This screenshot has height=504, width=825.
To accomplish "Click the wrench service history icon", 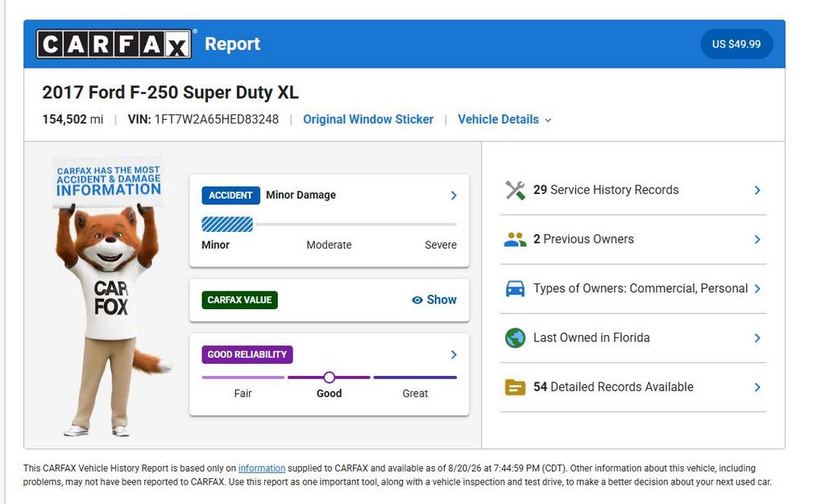I will [515, 190].
